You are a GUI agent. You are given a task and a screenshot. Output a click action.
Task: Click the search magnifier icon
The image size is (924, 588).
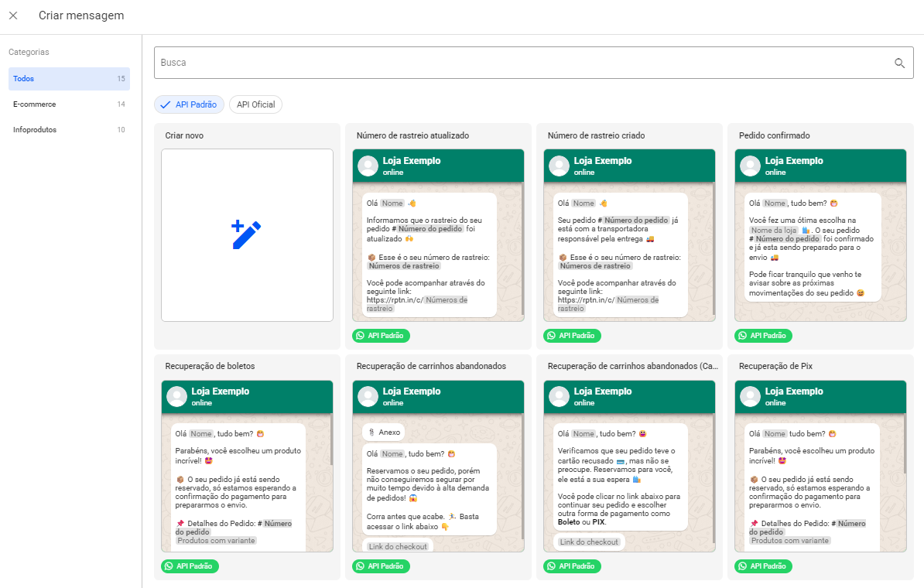pos(899,63)
